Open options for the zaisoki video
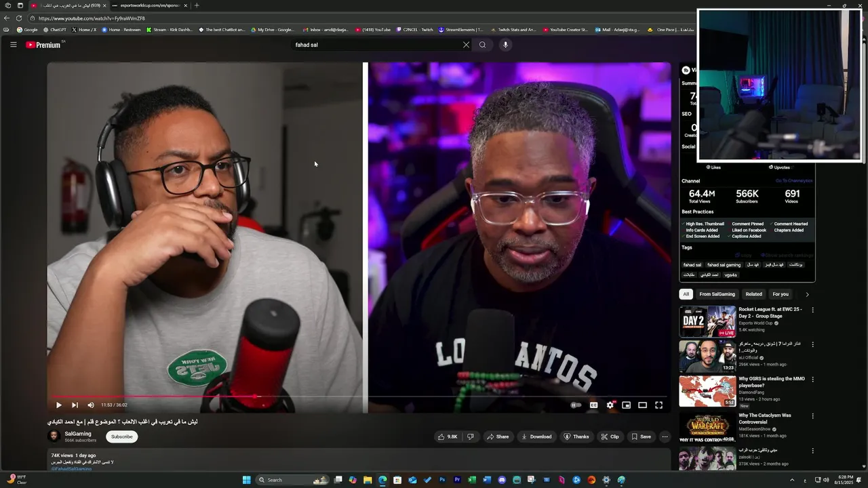This screenshot has width=868, height=488. (x=812, y=451)
